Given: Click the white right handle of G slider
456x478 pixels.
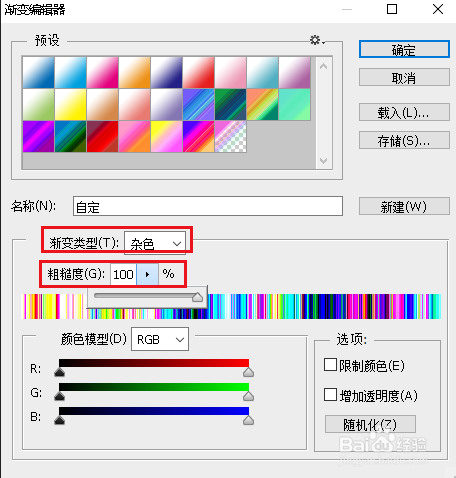Looking at the screenshot, I should (x=248, y=396).
